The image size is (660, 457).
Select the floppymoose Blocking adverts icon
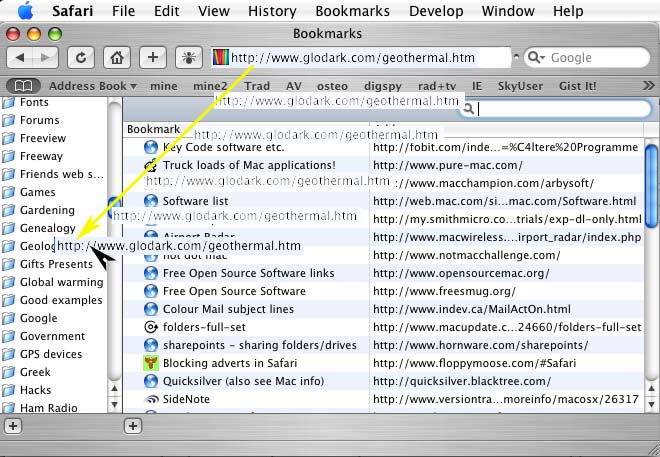(151, 363)
